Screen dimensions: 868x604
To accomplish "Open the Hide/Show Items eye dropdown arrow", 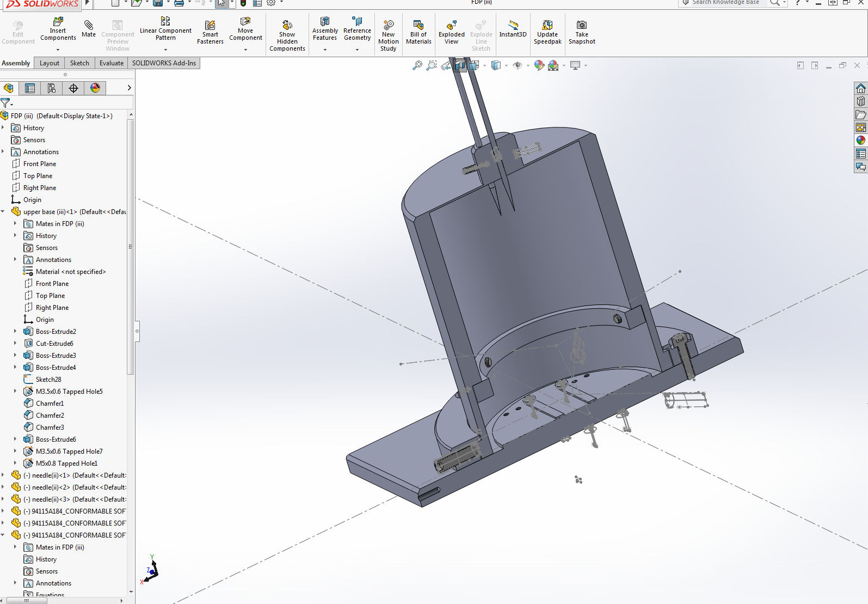I will tap(528, 65).
